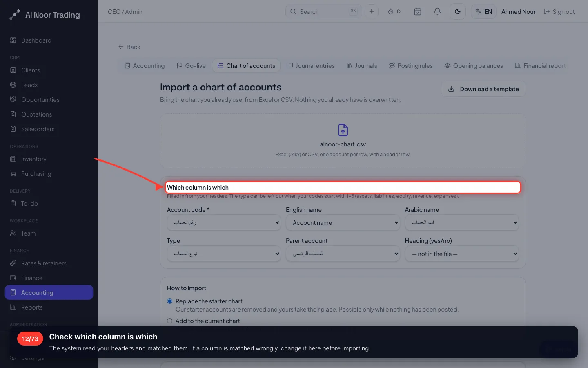Switch to the Accounting tab
Screen dimensions: 588x368
(x=145, y=65)
